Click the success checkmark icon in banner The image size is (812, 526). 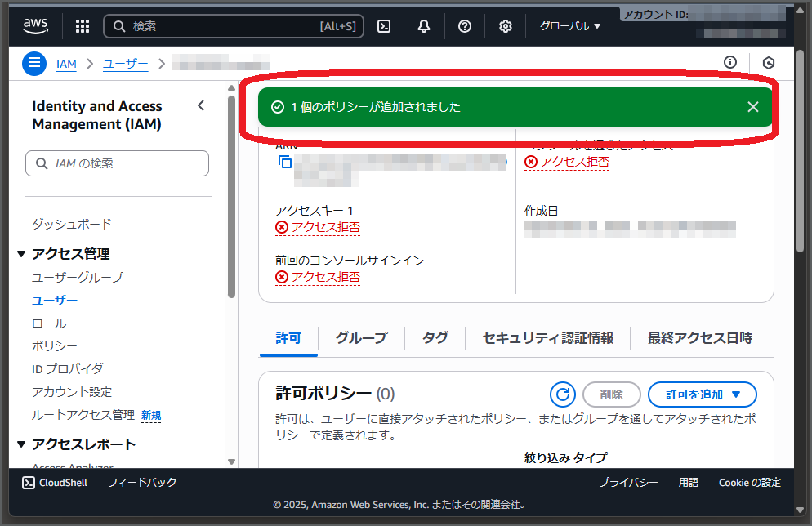278,107
